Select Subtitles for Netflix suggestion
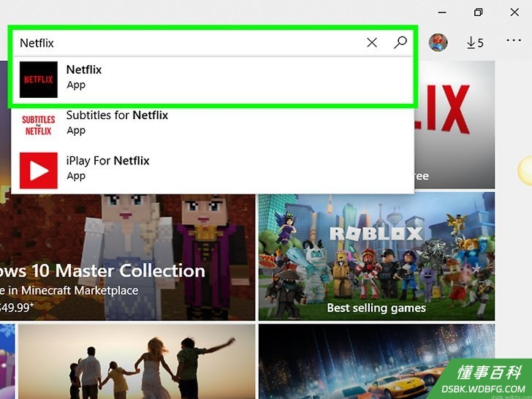The width and height of the screenshot is (532, 399). (x=213, y=125)
